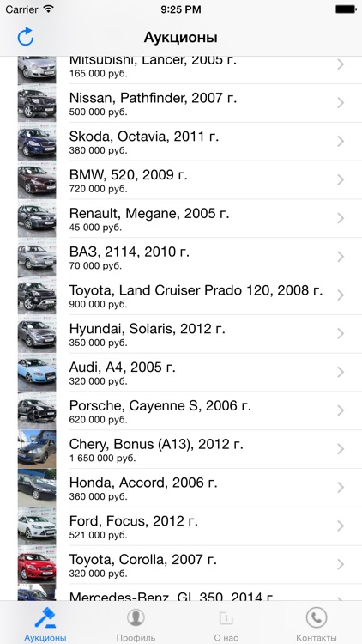This screenshot has height=644, width=362.
Task: Select 'ВАЗ, 2114, 2010 г.' title
Action: coord(130,252)
